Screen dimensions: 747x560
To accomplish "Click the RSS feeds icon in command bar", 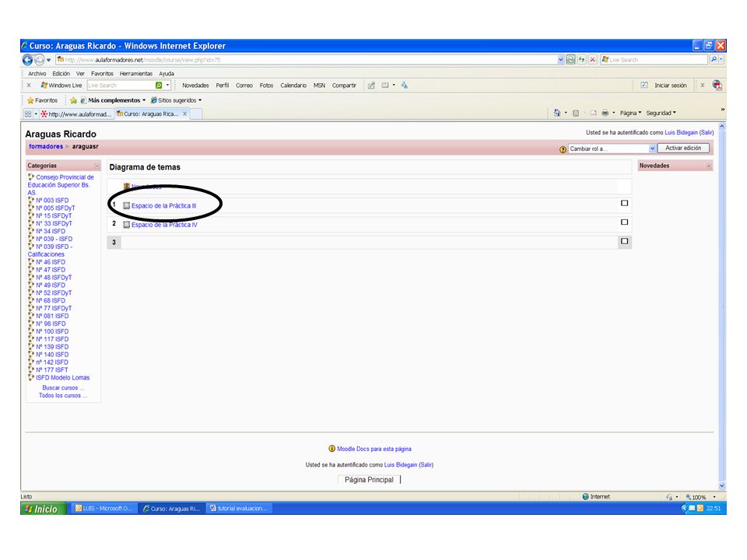I will pos(576,113).
